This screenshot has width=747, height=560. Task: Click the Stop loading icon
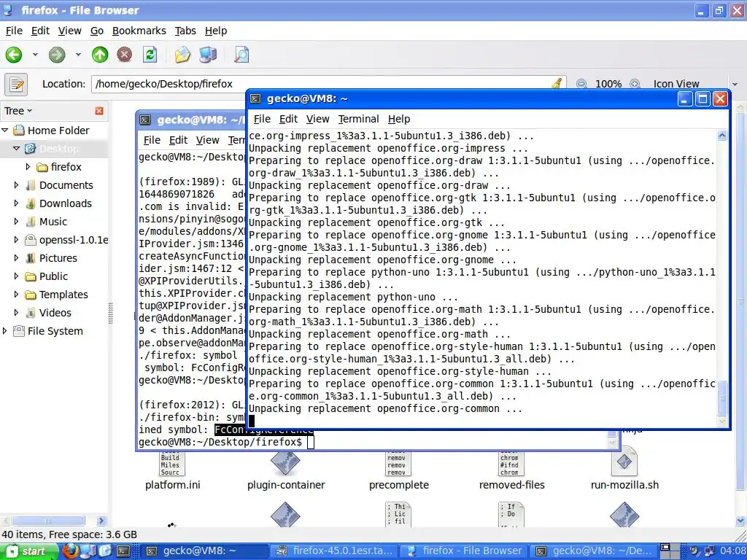[124, 55]
